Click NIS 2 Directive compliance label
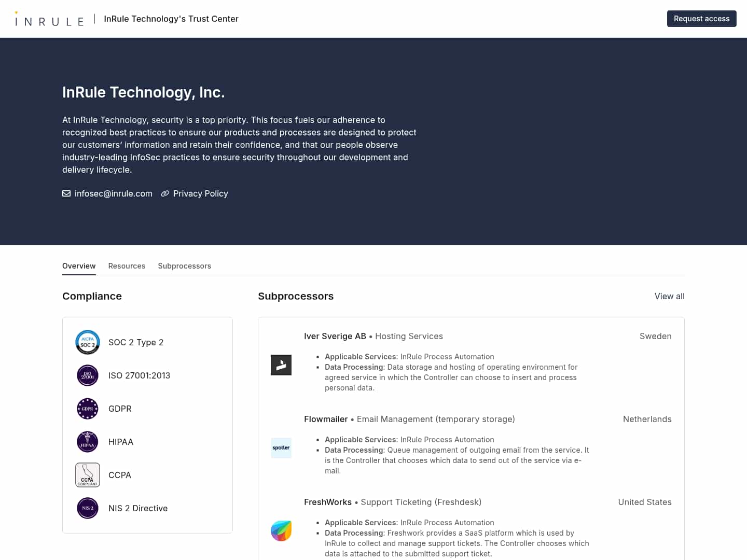Screen dimensions: 747x560 [x=138, y=508]
